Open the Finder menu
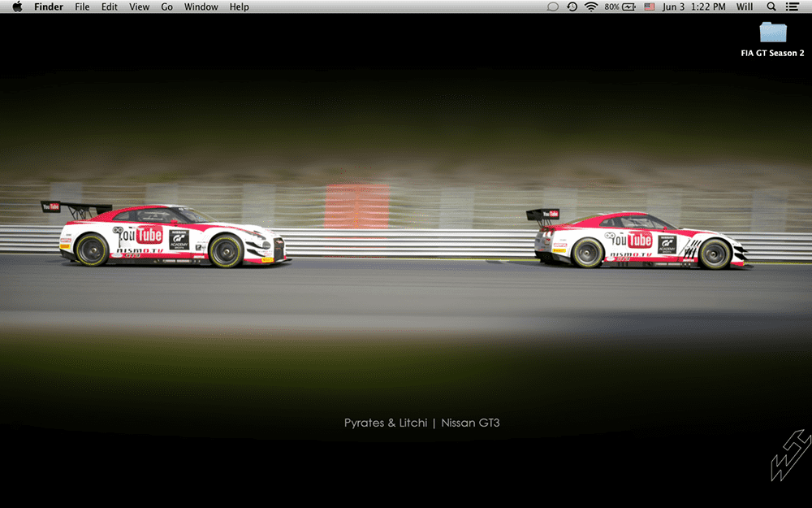This screenshot has height=508, width=812. 49,7
